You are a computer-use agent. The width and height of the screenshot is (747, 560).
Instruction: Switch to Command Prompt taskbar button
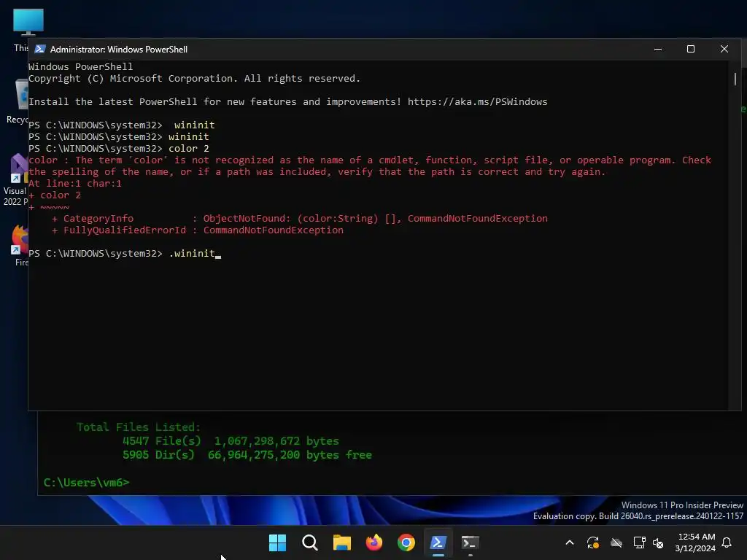point(471,542)
